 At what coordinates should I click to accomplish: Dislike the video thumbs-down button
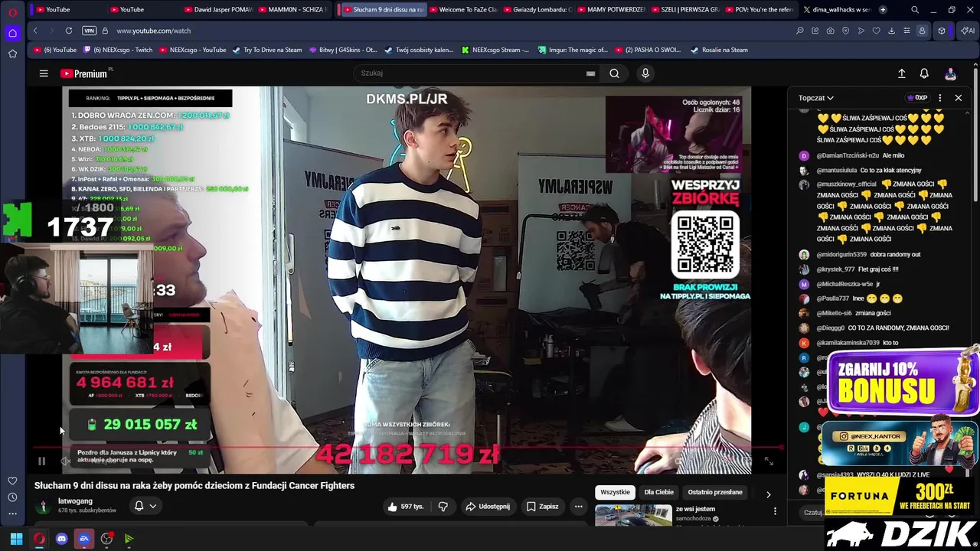click(443, 506)
